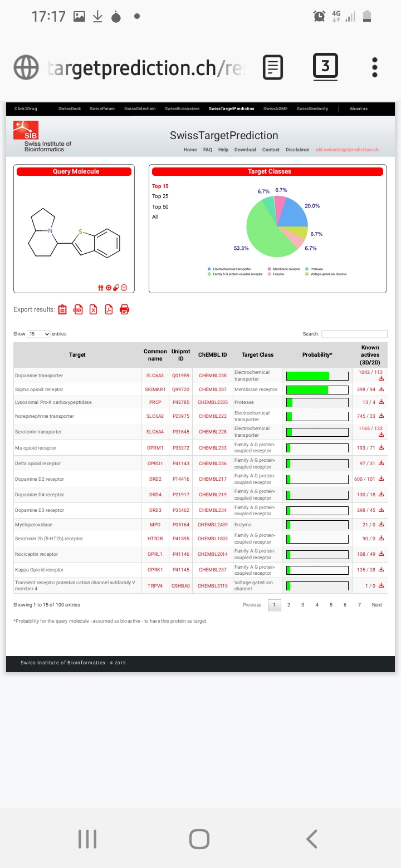Copy results to clipboard icon
Image resolution: width=401 pixels, height=868 pixels.
62,309
